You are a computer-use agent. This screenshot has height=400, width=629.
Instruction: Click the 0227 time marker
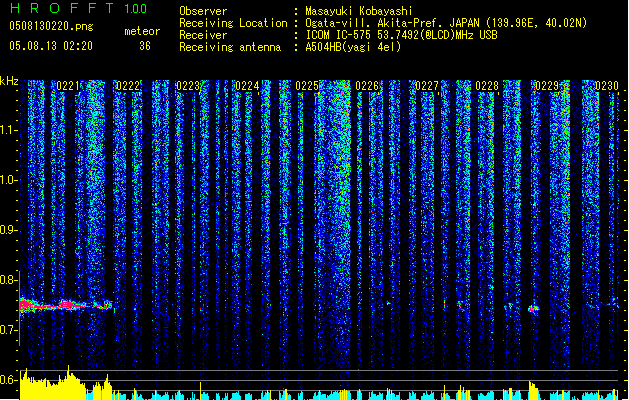click(427, 86)
